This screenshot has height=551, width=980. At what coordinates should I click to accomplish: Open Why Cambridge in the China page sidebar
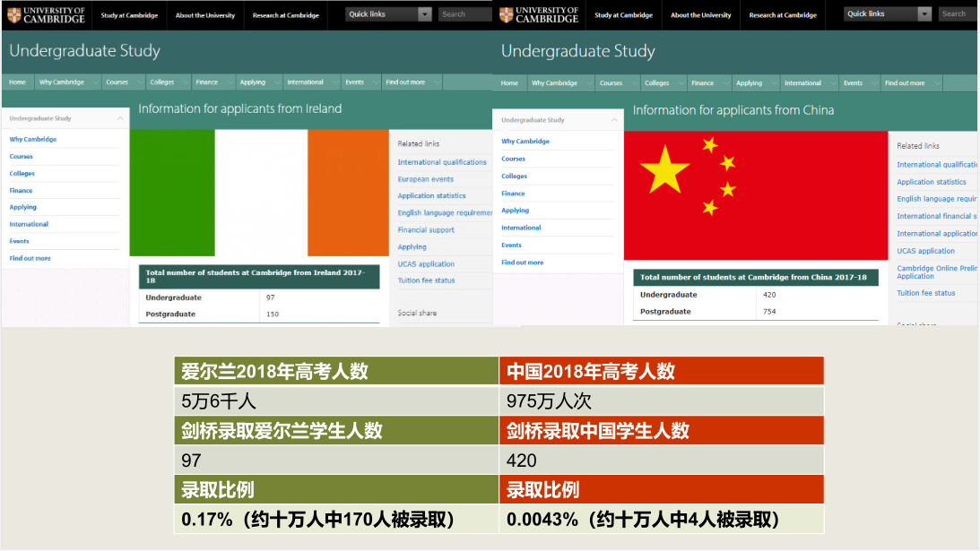tap(525, 142)
